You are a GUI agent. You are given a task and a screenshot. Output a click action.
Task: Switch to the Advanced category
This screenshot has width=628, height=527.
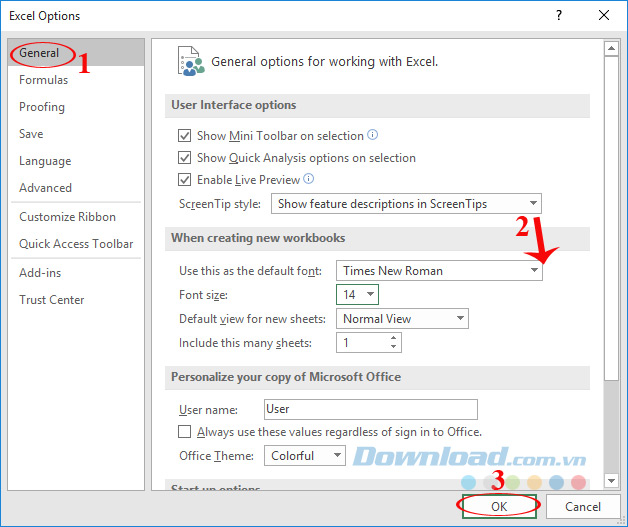(x=76, y=188)
